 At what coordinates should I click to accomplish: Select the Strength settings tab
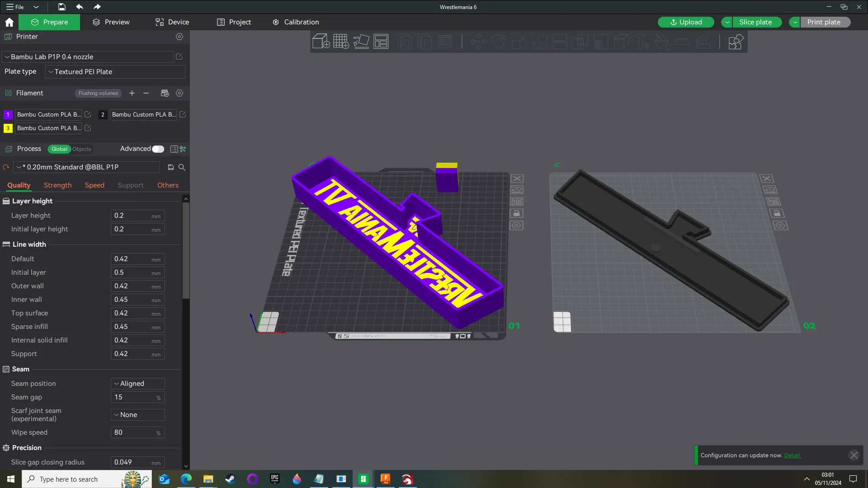[x=58, y=185]
